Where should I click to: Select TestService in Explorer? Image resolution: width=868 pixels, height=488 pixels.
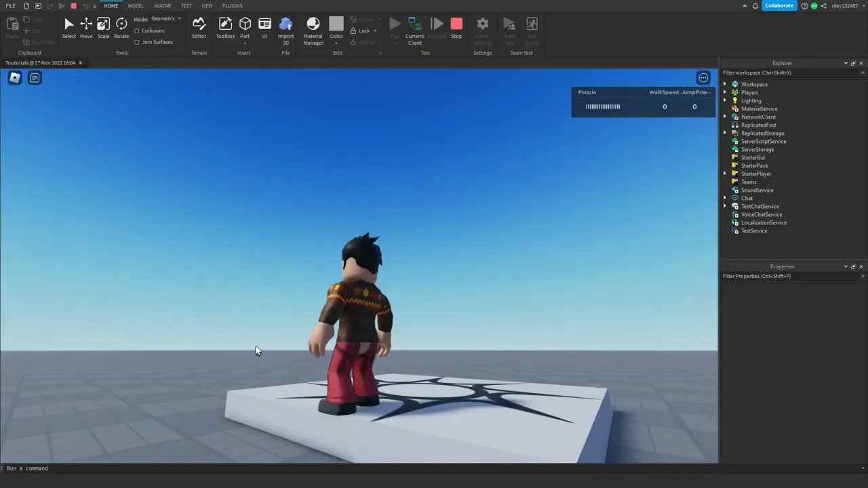tap(754, 230)
